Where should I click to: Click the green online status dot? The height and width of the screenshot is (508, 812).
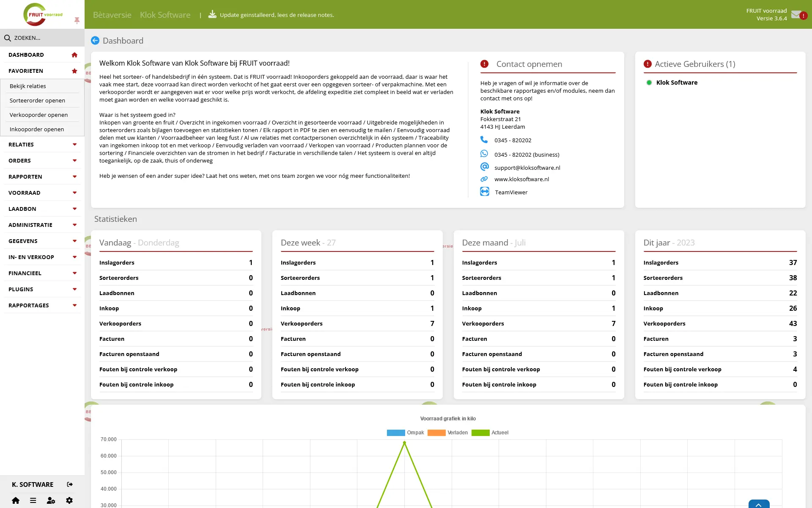coord(649,83)
